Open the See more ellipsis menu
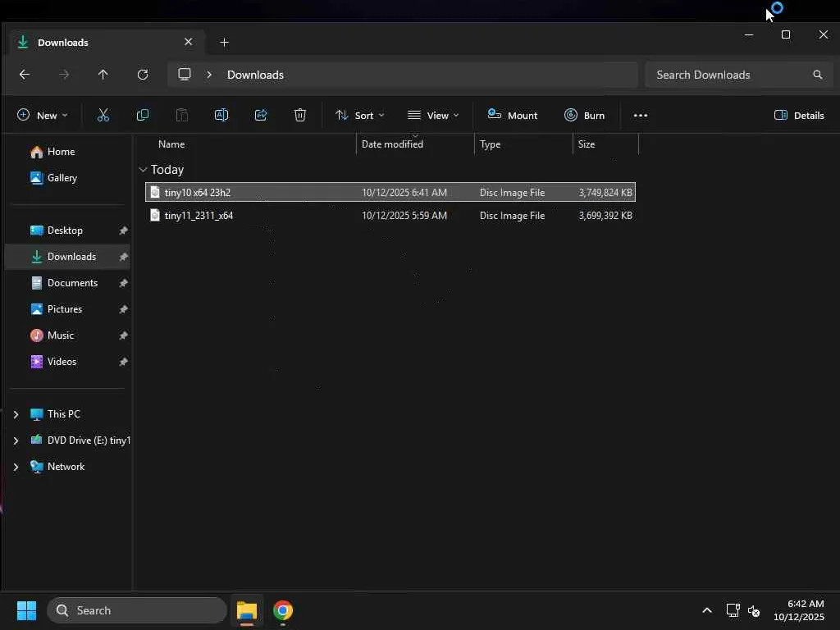 pos(641,116)
